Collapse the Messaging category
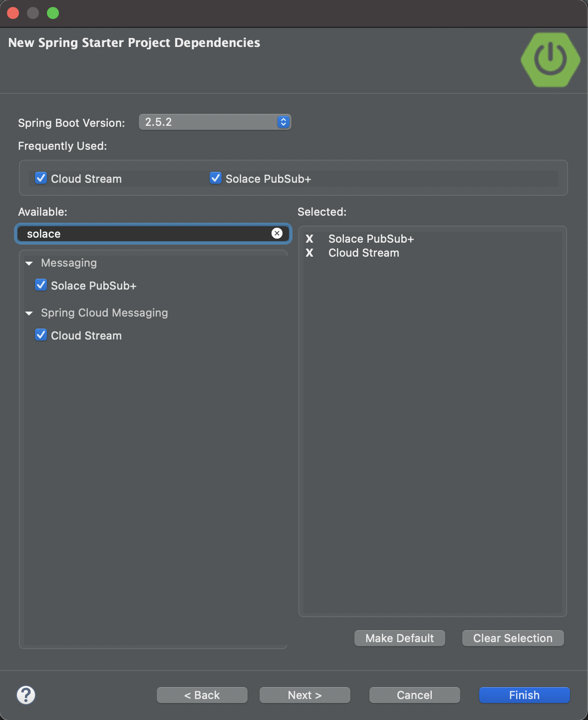The width and height of the screenshot is (588, 720). tap(29, 263)
